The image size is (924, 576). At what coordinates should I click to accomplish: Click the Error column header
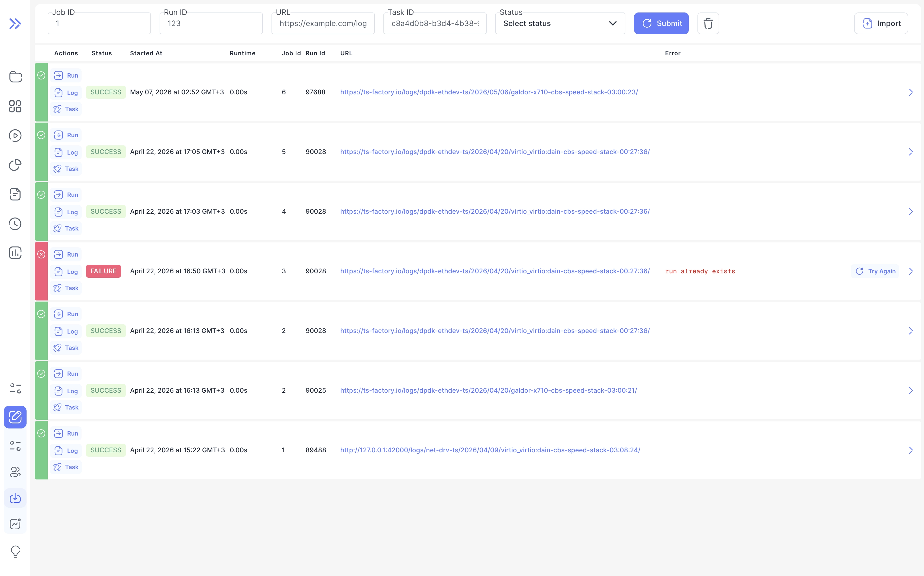point(673,53)
